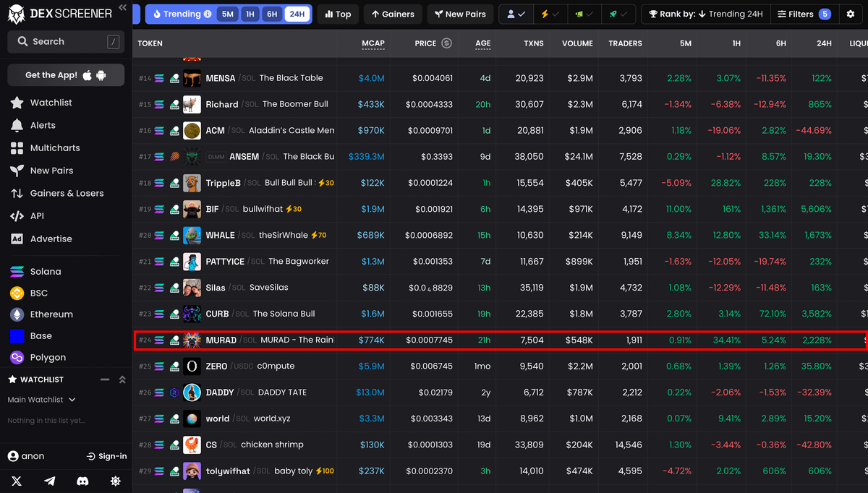Click the MURAD token logo
This screenshot has width=868, height=493.
click(192, 340)
